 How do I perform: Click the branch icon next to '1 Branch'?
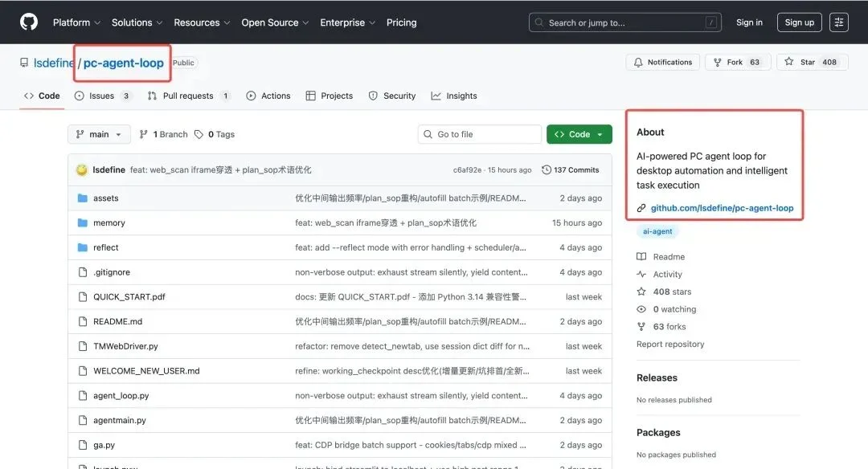pos(145,134)
